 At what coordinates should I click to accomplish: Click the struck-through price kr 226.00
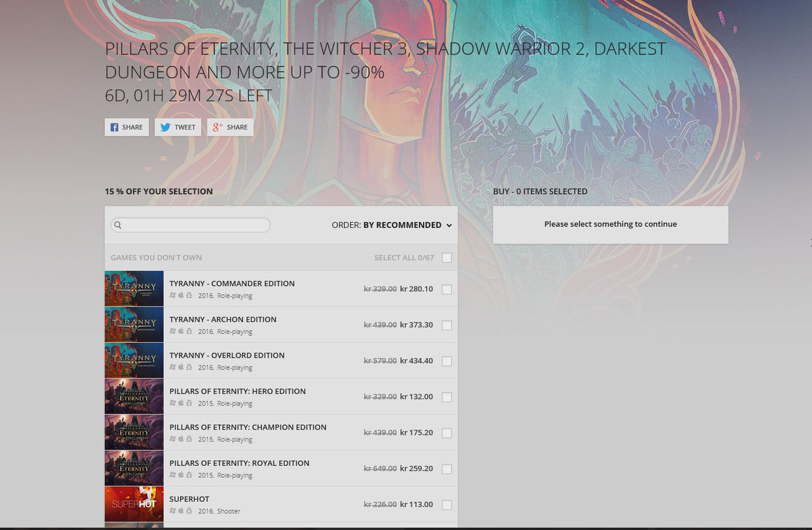point(380,505)
